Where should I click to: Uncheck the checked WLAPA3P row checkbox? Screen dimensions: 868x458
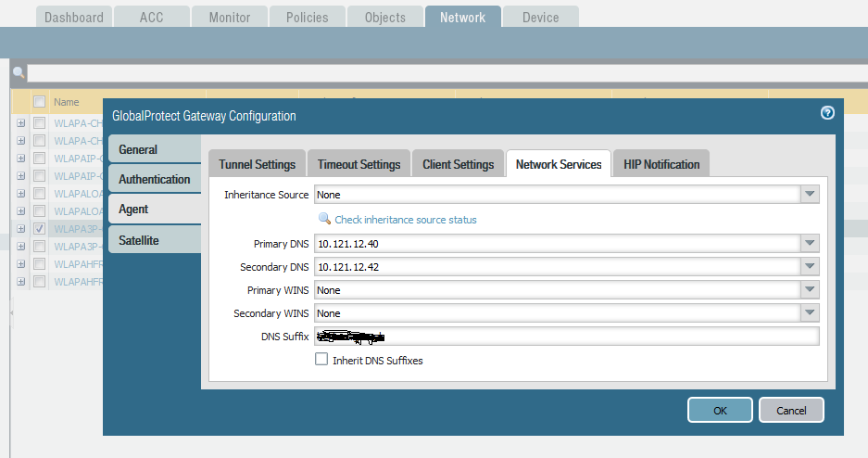pos(39,228)
